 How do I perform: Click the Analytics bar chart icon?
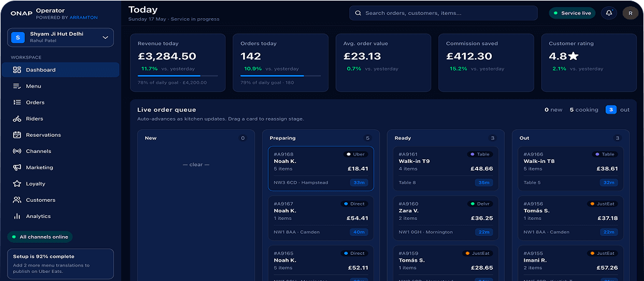tap(17, 217)
